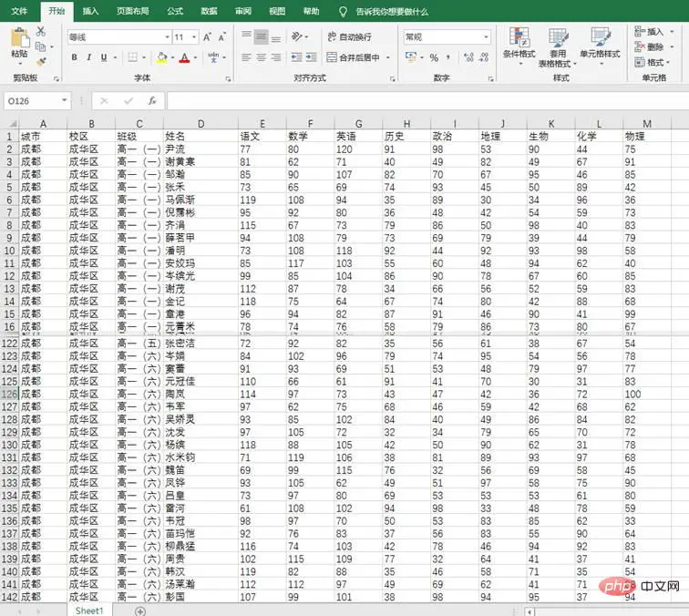Viewport: 689px width, 616px height.
Task: Increase indent icon
Action: pos(312,57)
